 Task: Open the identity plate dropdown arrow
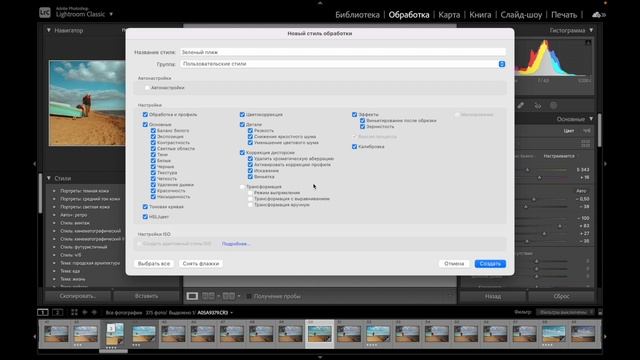click(x=111, y=14)
